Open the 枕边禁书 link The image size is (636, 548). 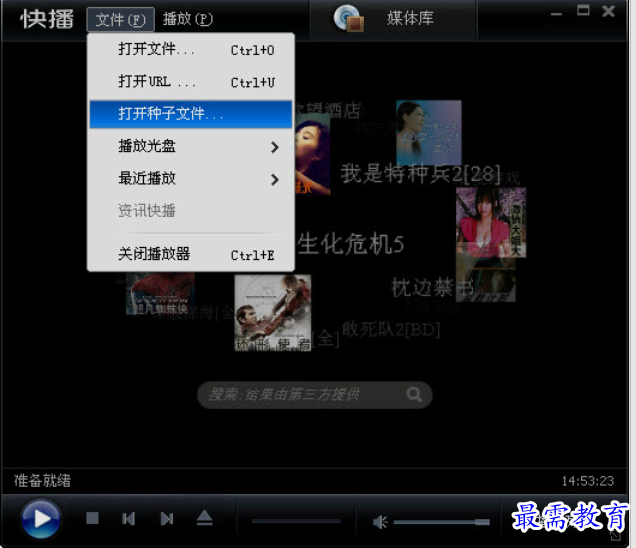point(432,288)
